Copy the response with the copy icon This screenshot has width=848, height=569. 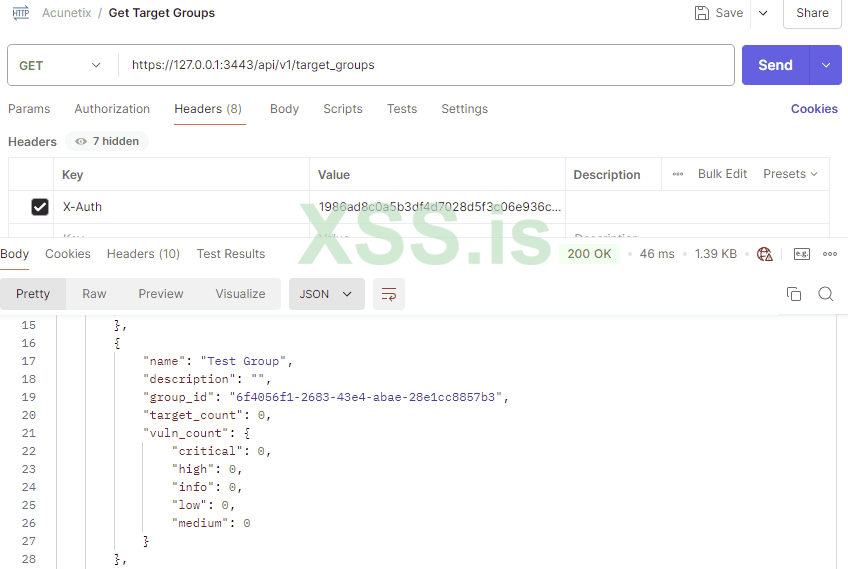point(794,294)
